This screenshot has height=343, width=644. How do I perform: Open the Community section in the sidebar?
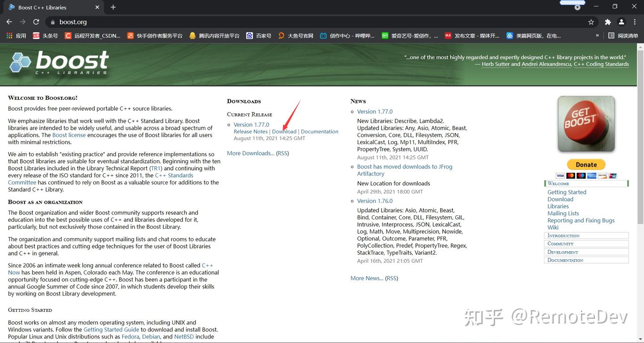click(x=560, y=243)
